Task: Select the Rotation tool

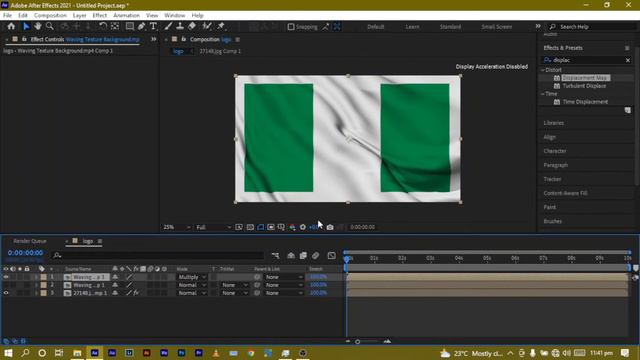Action: point(103,26)
